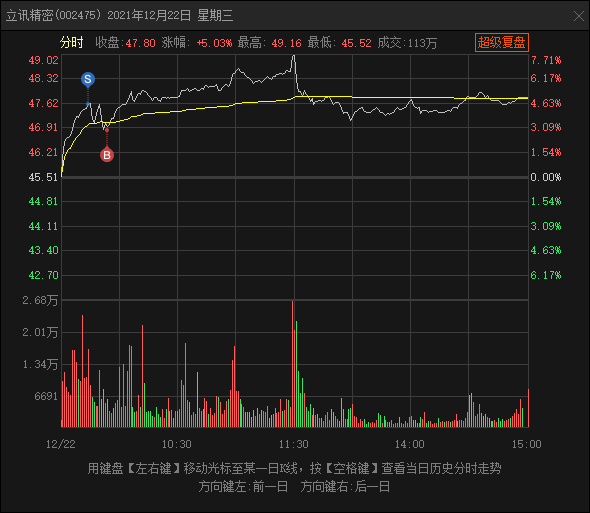Screen dimensions: 590x513
Task: Click the 0.00% percentage axis label
Action: tap(546, 177)
